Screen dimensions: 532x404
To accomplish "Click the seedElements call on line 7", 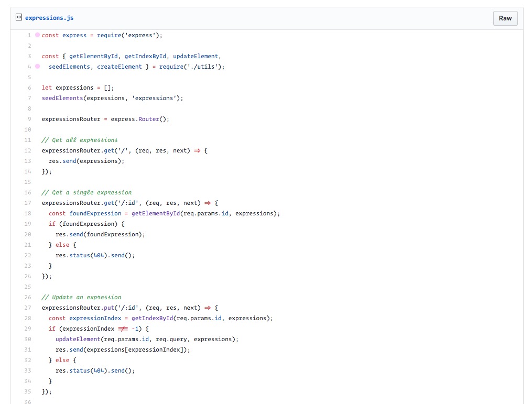I will pyautogui.click(x=60, y=98).
